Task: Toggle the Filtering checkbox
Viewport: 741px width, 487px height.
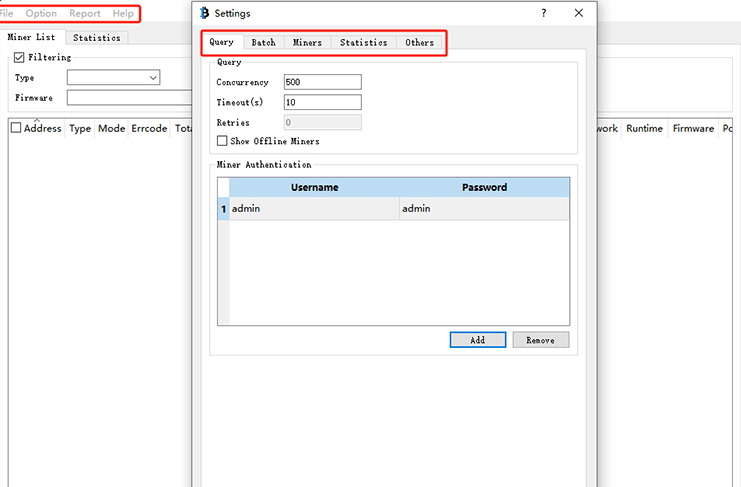Action: tap(19, 58)
